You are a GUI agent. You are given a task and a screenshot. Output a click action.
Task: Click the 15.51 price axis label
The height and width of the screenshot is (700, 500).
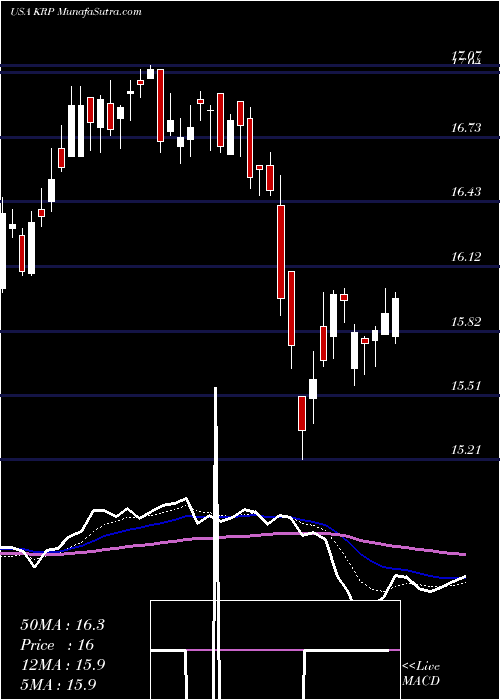[x=466, y=386]
